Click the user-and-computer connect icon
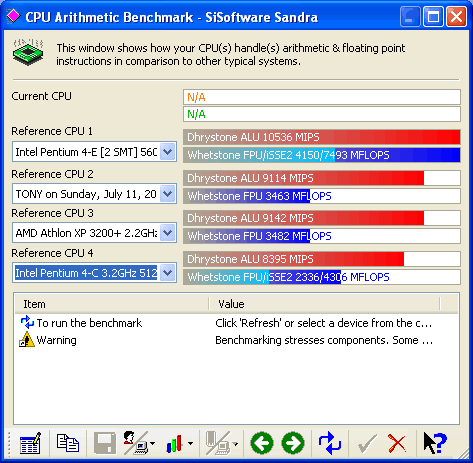The width and height of the screenshot is (473, 463). (136, 443)
